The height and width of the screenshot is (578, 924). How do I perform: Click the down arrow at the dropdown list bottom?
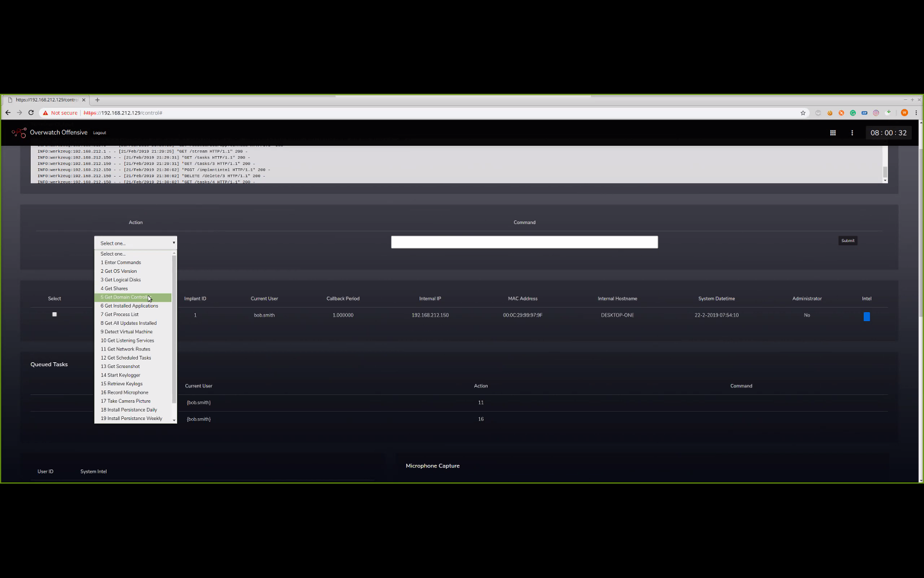174,420
